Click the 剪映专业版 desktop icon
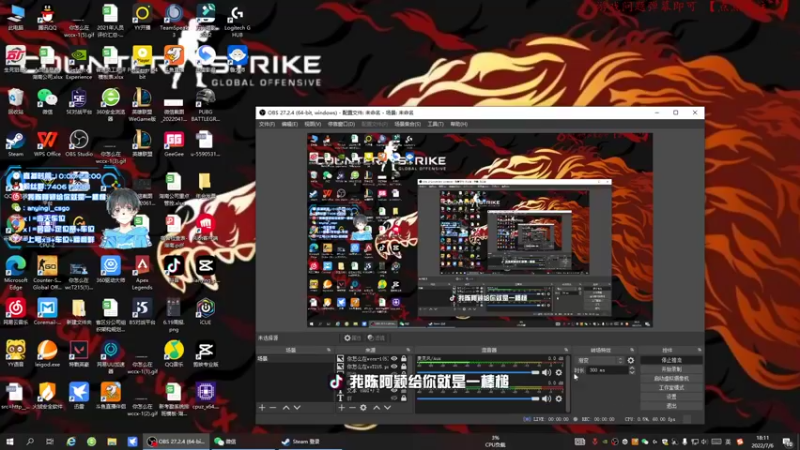Screen dimensions: 800x450 pyautogui.click(x=205, y=354)
